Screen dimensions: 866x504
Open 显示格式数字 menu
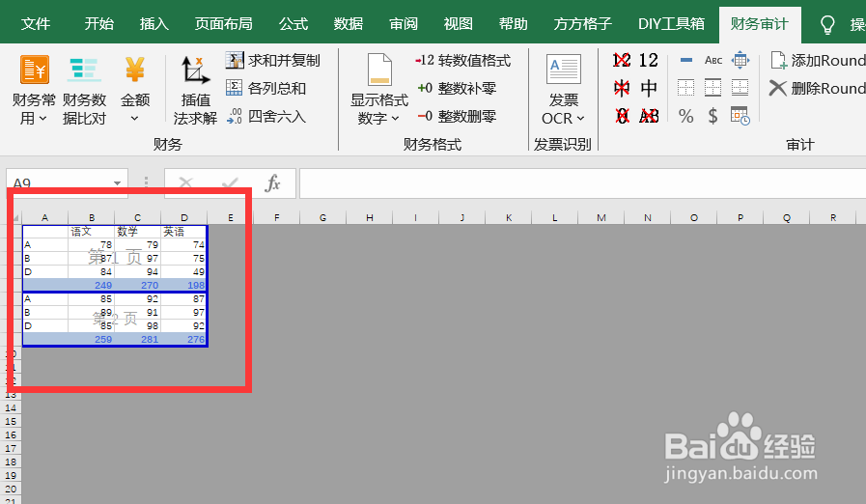(378, 90)
